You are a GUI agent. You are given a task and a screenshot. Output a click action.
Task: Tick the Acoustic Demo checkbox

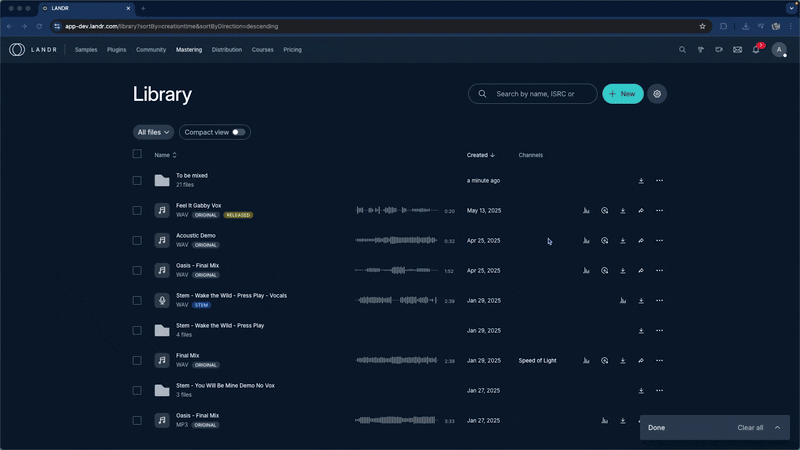137,240
